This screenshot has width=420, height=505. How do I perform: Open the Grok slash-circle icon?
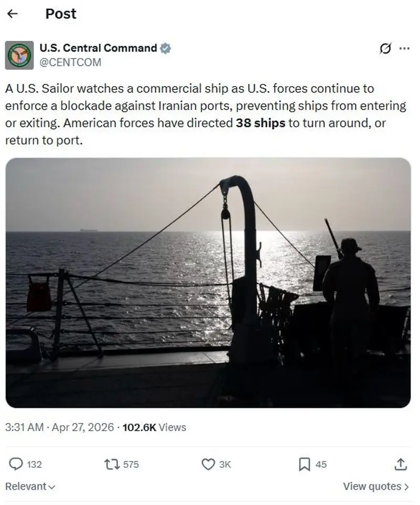(385, 49)
